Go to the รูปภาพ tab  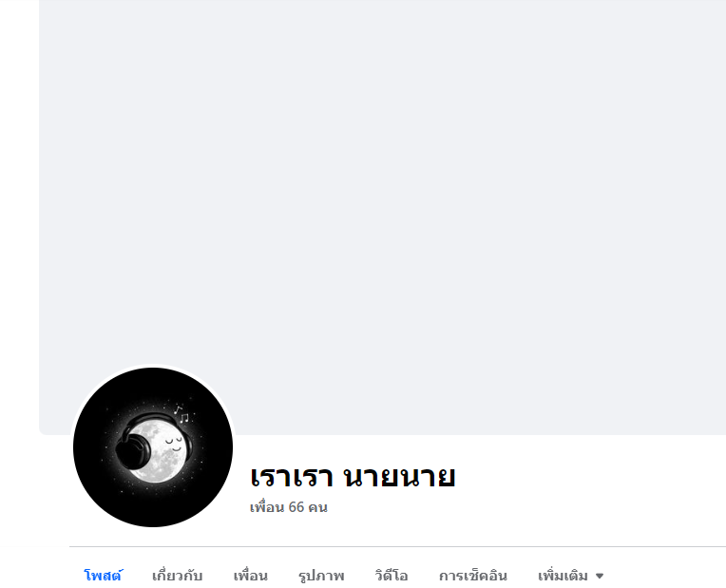click(321, 576)
